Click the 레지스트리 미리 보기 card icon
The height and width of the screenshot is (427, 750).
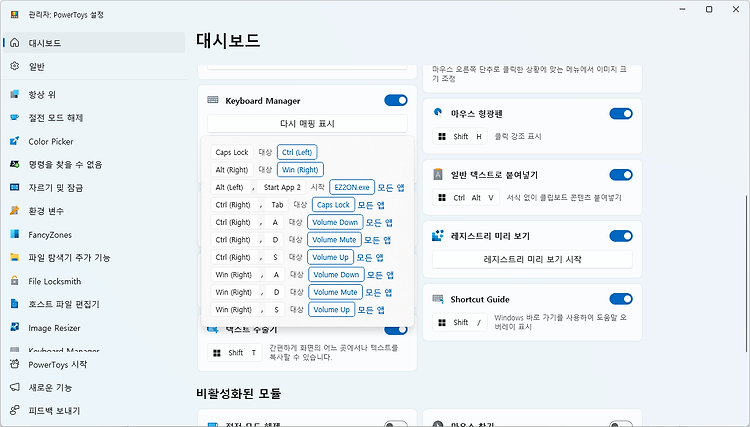coord(438,235)
